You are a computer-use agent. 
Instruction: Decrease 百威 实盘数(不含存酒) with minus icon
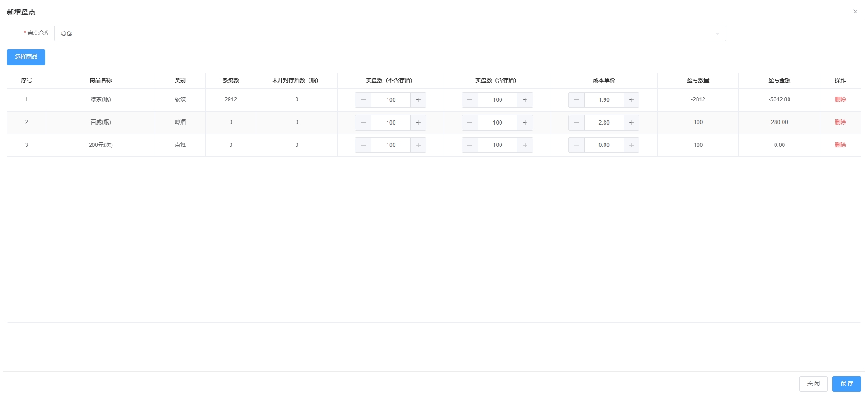(x=363, y=123)
